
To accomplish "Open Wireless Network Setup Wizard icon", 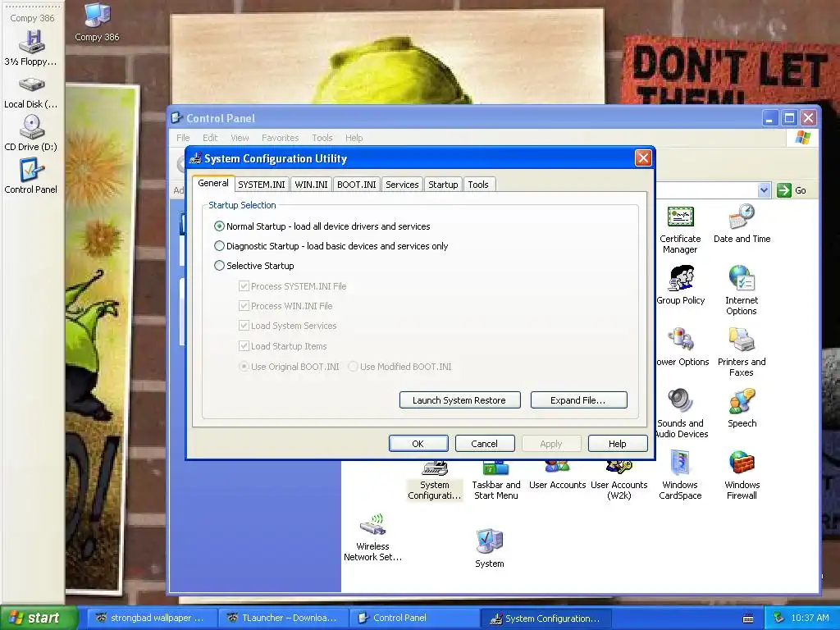I will click(x=373, y=537).
